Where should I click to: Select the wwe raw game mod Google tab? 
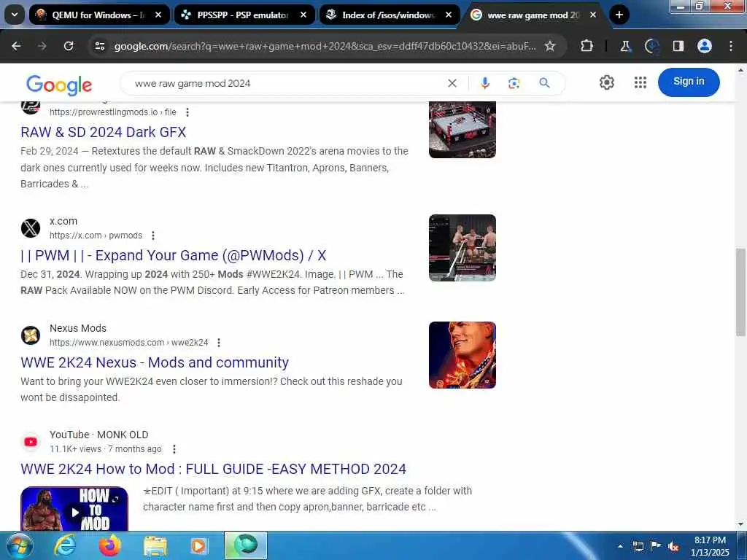[x=533, y=15]
